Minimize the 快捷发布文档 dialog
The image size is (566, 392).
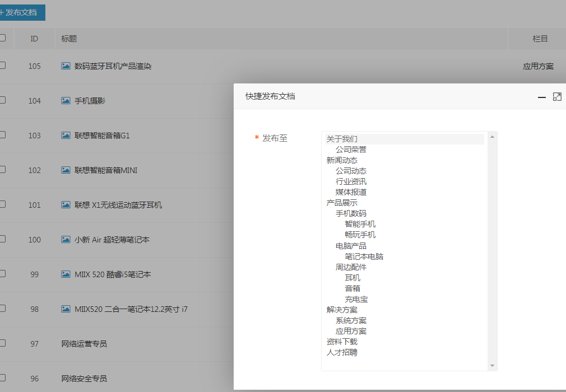[x=542, y=96]
